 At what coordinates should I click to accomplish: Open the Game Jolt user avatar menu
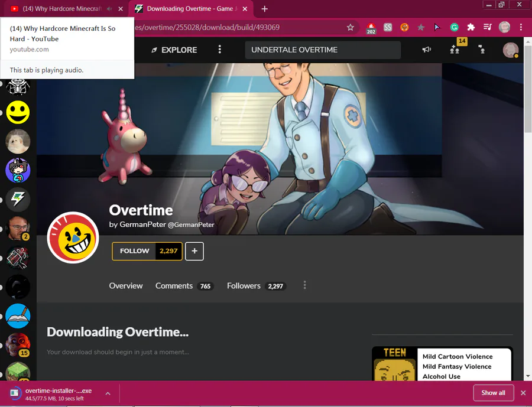[511, 50]
